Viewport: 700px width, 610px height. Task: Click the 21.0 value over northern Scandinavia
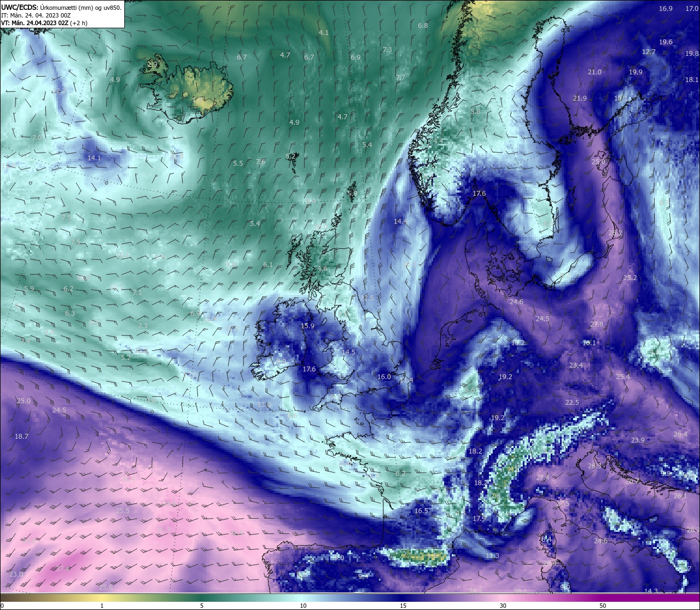click(x=594, y=72)
